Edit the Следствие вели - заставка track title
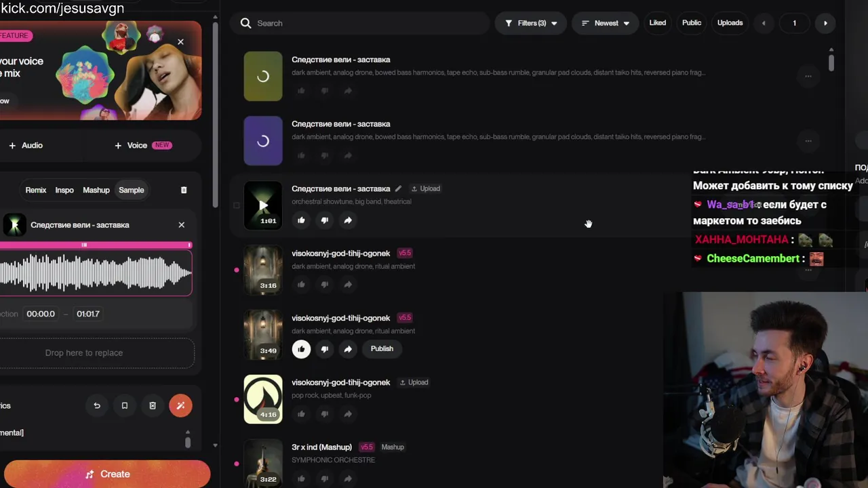Screen dimensions: 868x488 399,189
